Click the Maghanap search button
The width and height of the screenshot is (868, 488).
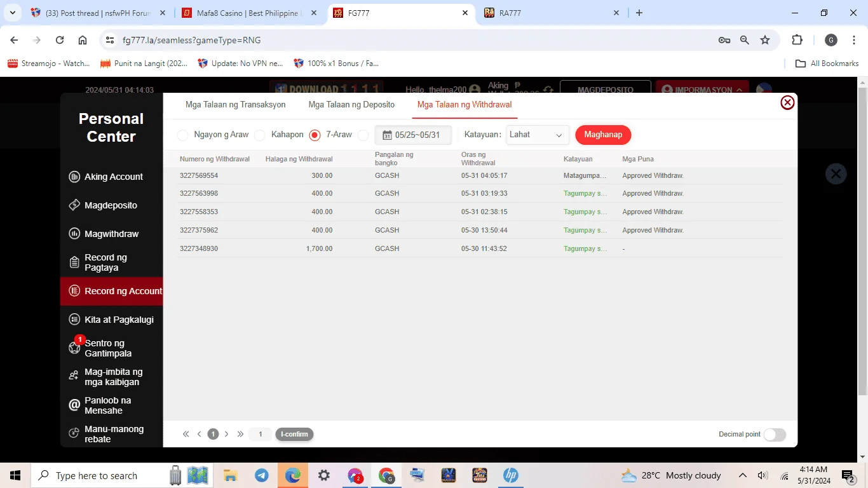(603, 135)
